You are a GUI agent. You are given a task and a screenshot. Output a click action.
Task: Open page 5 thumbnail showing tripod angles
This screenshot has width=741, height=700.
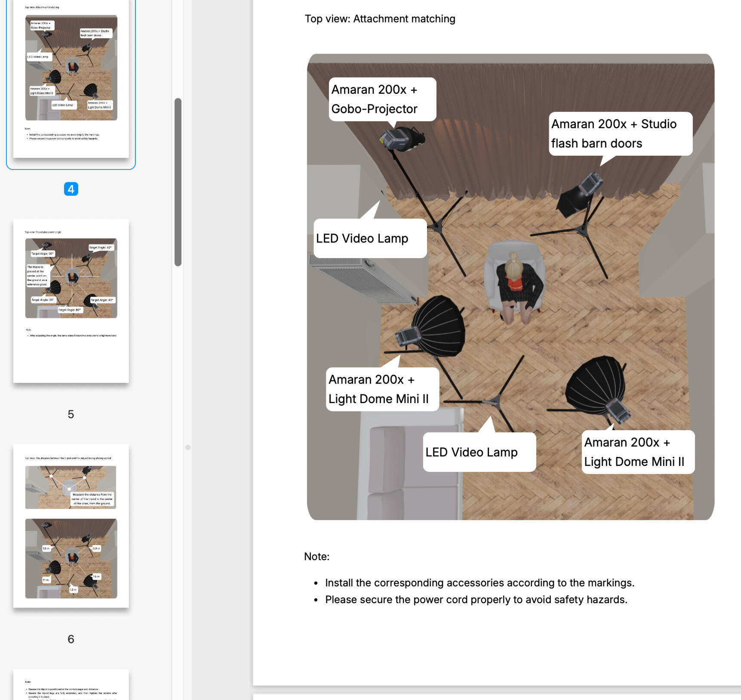pyautogui.click(x=71, y=301)
